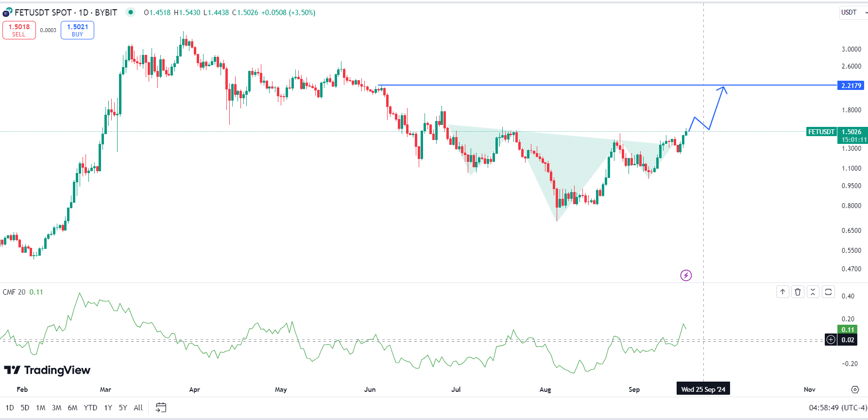The image size is (868, 420).
Task: Click the 3.0000 price scale label
Action: pos(851,49)
